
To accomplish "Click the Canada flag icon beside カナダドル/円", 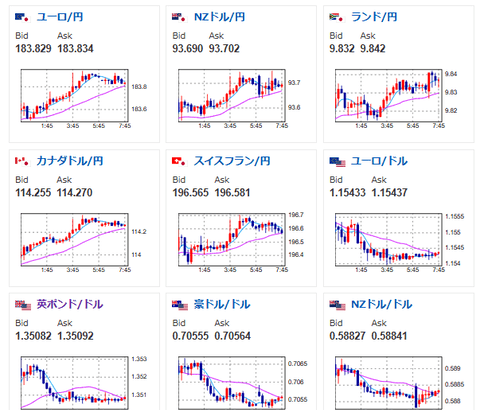I will 22,161.
